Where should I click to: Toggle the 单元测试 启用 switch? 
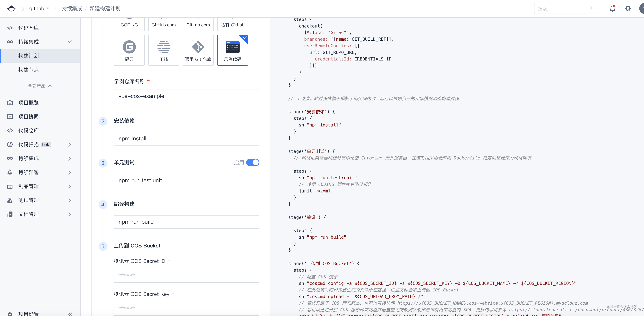[253, 162]
